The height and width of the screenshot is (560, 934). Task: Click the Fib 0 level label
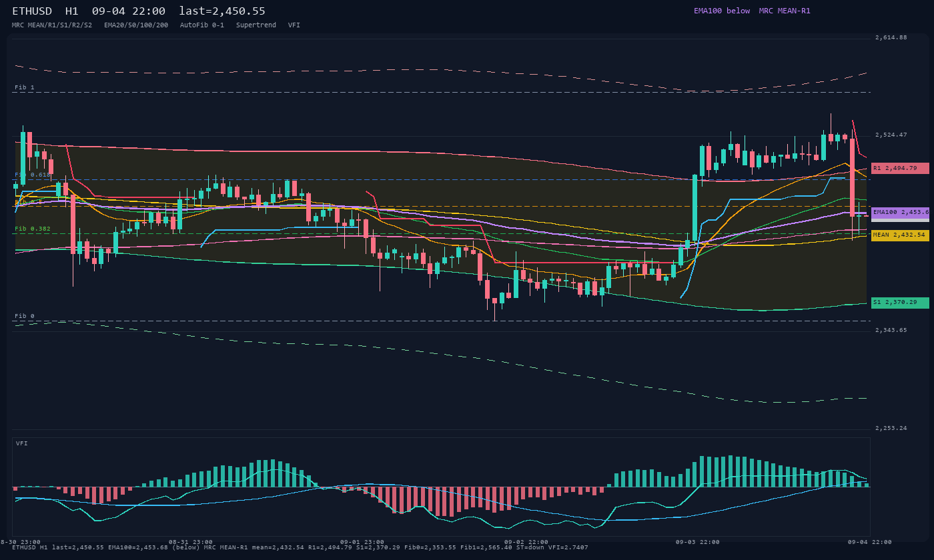click(25, 316)
